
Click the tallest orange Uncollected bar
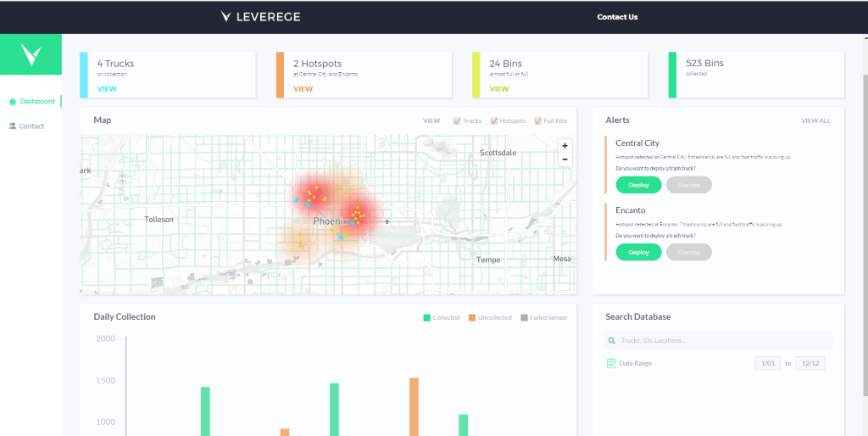tap(414, 406)
